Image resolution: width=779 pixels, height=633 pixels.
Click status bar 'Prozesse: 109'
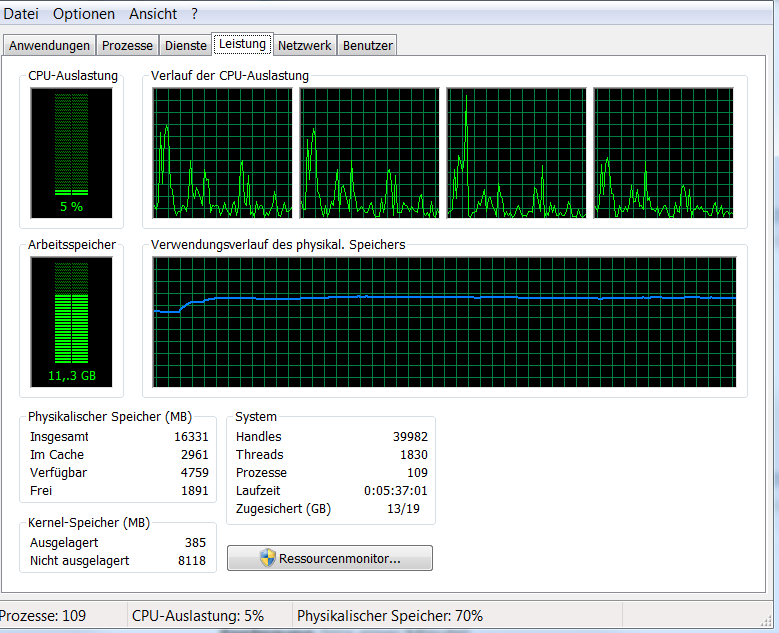coord(43,616)
